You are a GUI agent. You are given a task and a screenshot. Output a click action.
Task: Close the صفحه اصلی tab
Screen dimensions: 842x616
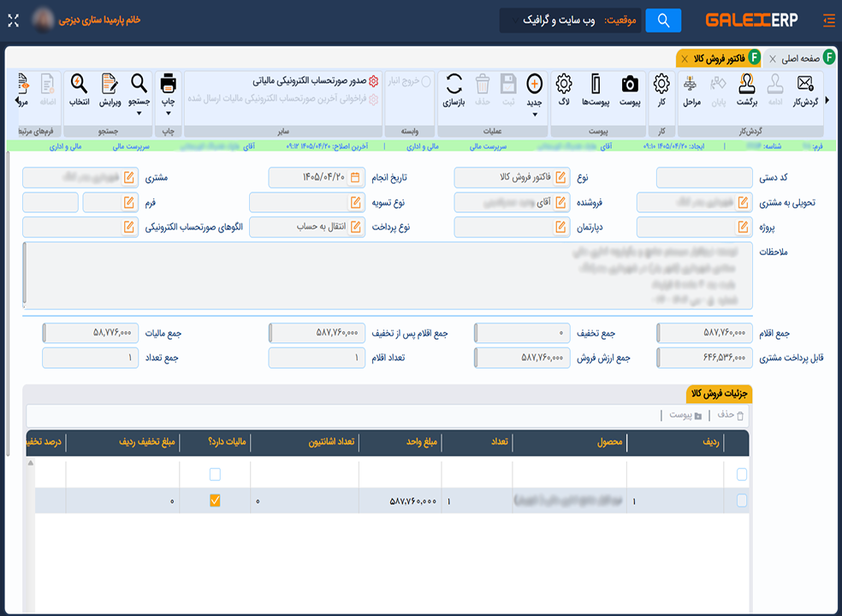[773, 58]
